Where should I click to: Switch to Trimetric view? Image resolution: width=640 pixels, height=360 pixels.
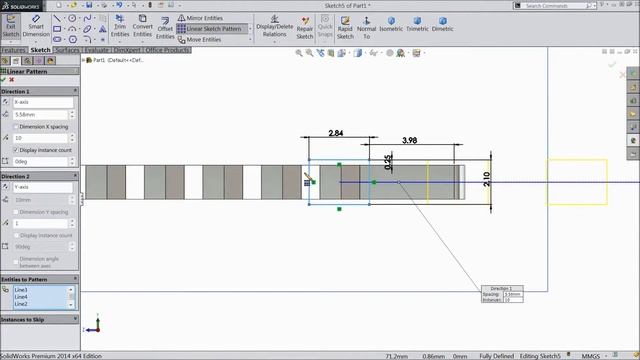pos(417,24)
